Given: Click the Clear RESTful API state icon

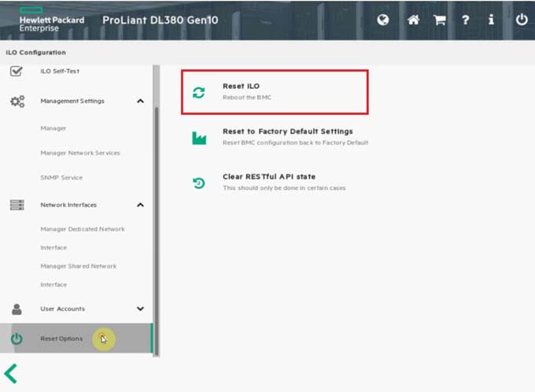Looking at the screenshot, I should 199,183.
